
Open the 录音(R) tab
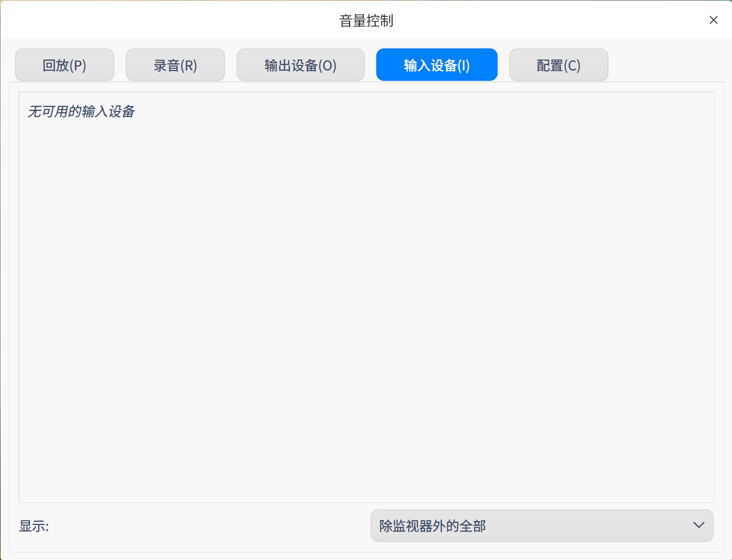(175, 65)
